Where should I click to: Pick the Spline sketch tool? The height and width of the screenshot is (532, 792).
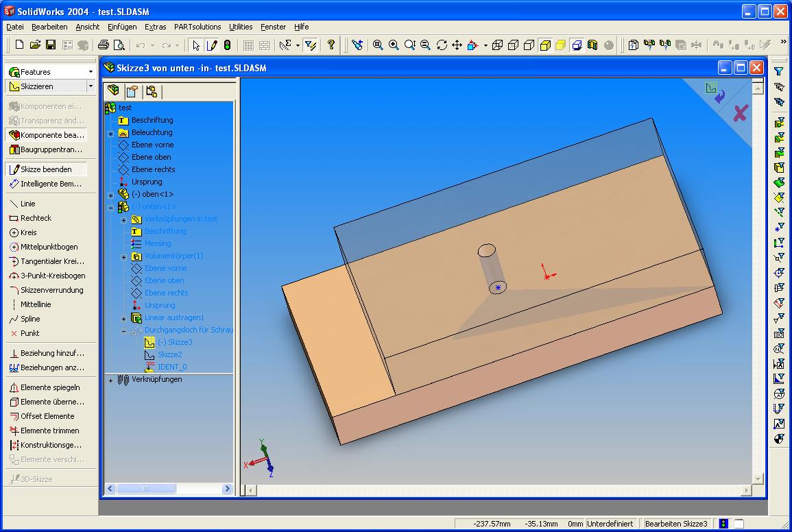pos(29,319)
